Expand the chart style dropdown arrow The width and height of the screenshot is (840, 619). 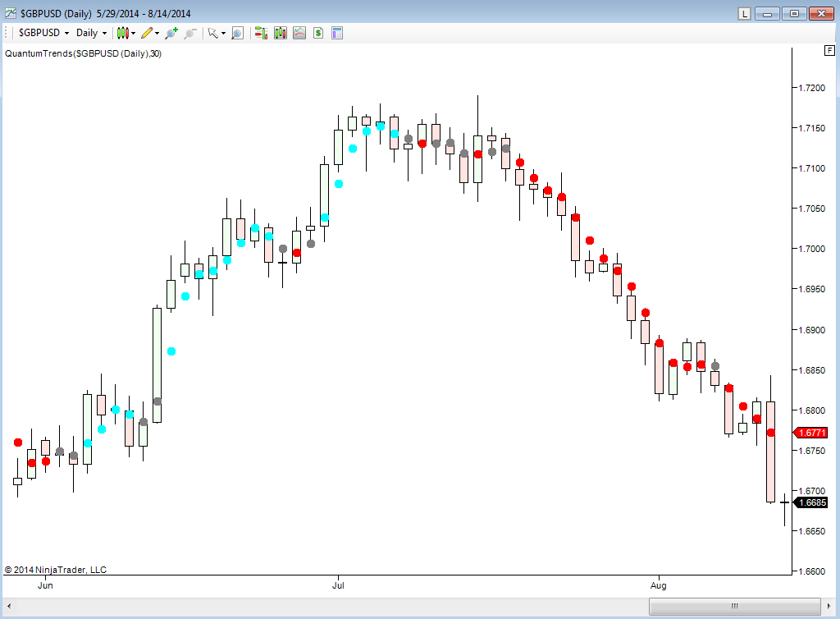click(134, 33)
